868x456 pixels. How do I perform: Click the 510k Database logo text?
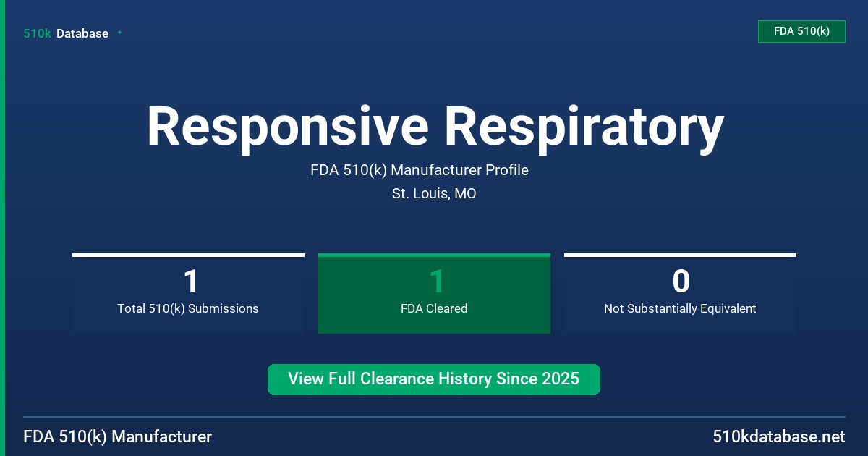[x=66, y=33]
